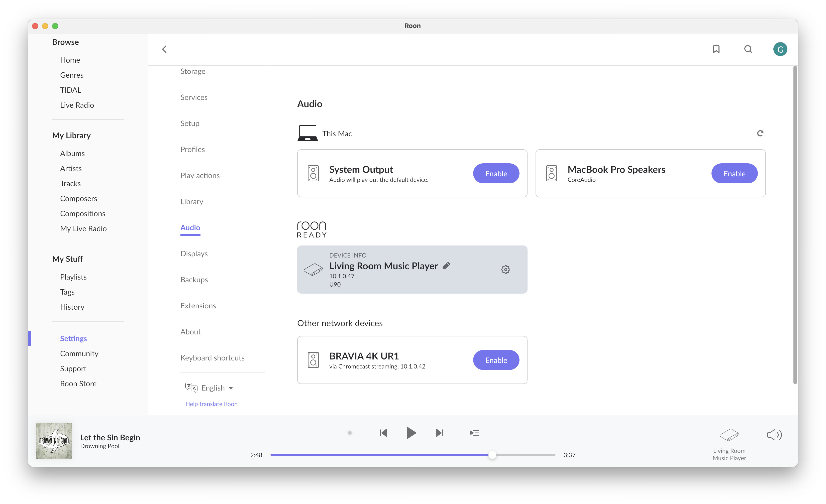This screenshot has height=504, width=826.
Task: Open Tags in My Stuff
Action: [67, 292]
